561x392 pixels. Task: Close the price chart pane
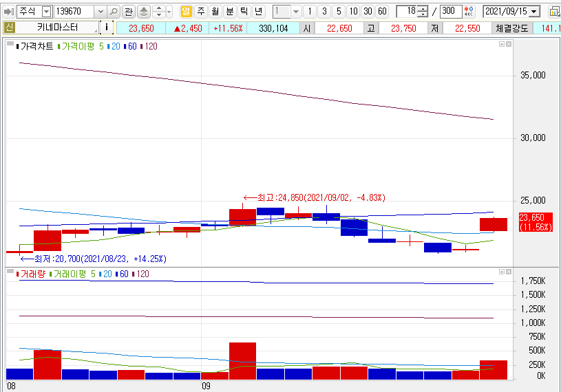click(x=509, y=44)
